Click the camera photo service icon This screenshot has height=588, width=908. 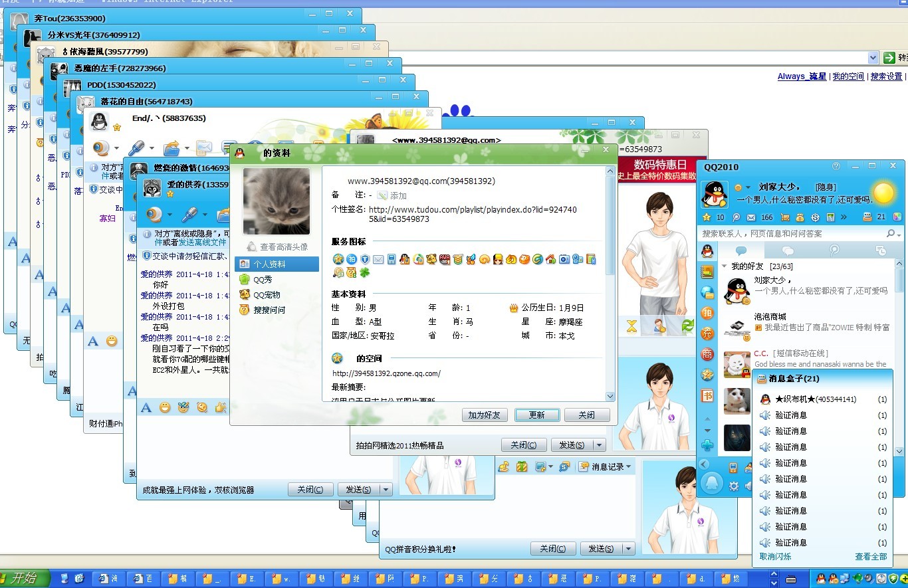[x=564, y=259]
